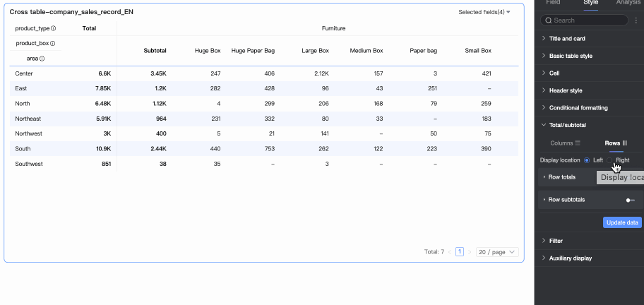Go to next page arrow
Viewport: 644px width, 305px height.
click(470, 252)
